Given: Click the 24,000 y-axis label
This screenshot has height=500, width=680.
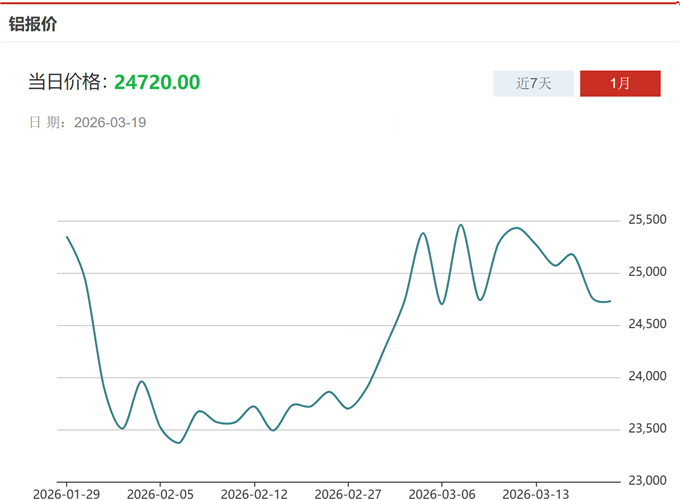Looking at the screenshot, I should pos(647,377).
